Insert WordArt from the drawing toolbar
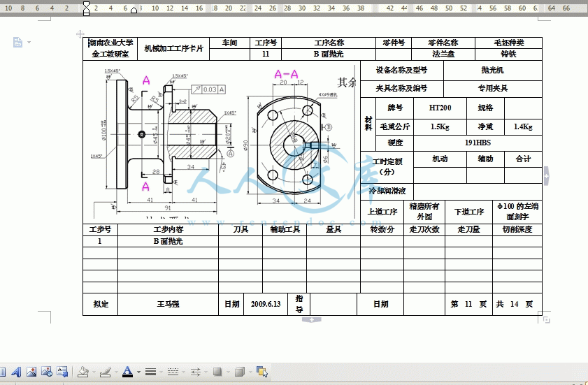This screenshot has height=385, width=588. pos(16,372)
